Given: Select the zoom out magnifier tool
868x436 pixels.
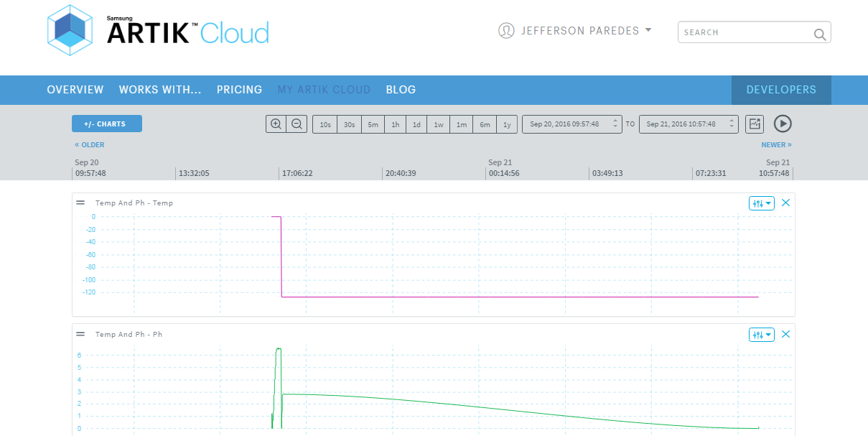Looking at the screenshot, I should (296, 124).
